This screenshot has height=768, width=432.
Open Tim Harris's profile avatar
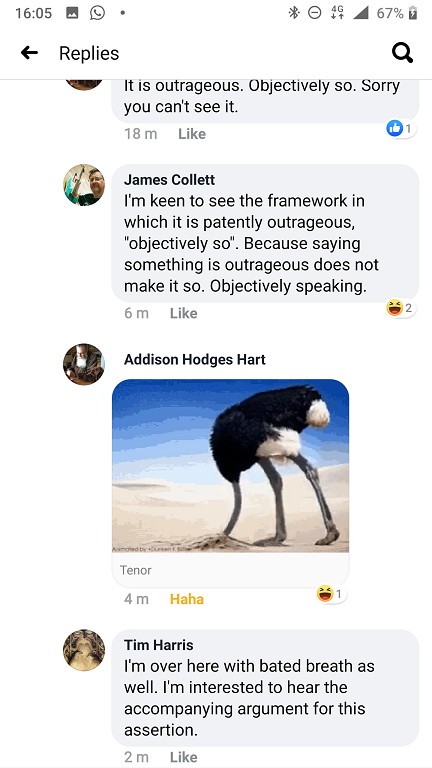click(84, 650)
